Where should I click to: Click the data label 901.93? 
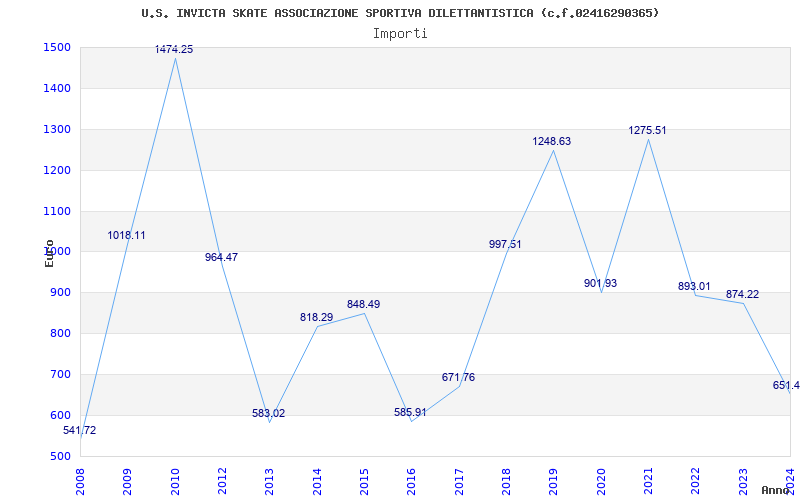(601, 283)
